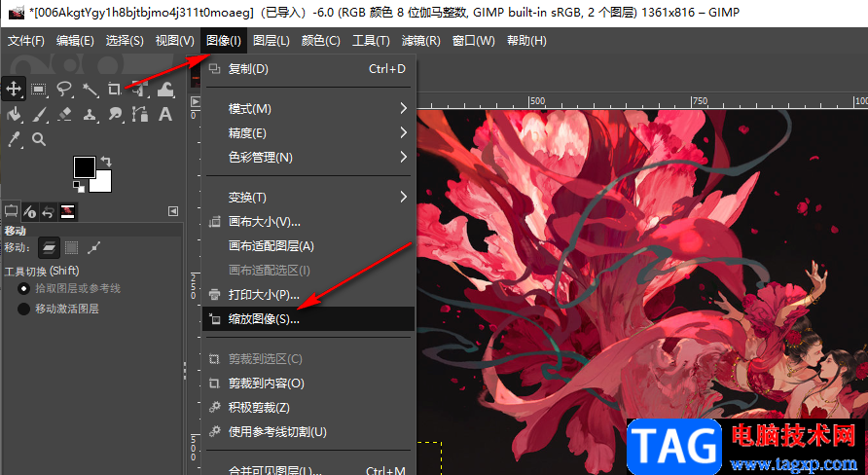This screenshot has height=475, width=868.
Task: Close the open 图像(I) menu
Action: (224, 41)
